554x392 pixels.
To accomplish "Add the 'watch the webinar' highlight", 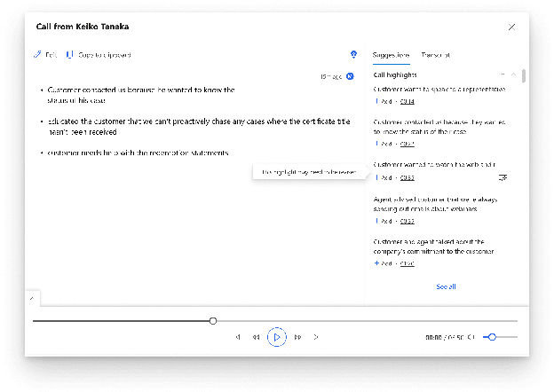I will tap(384, 177).
